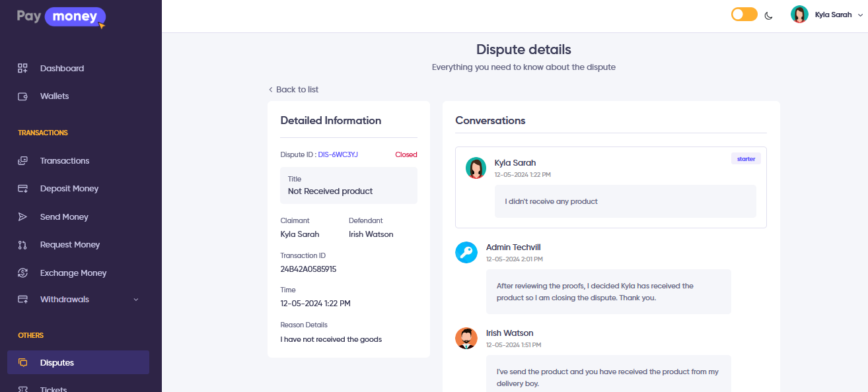The width and height of the screenshot is (868, 392).
Task: Click the Pay money logo
Action: (61, 16)
